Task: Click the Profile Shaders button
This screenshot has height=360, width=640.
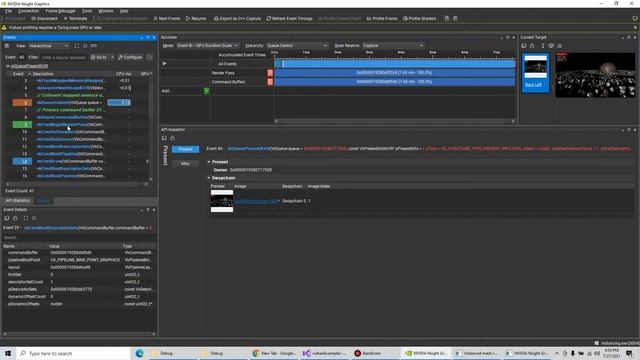Action: [x=420, y=18]
